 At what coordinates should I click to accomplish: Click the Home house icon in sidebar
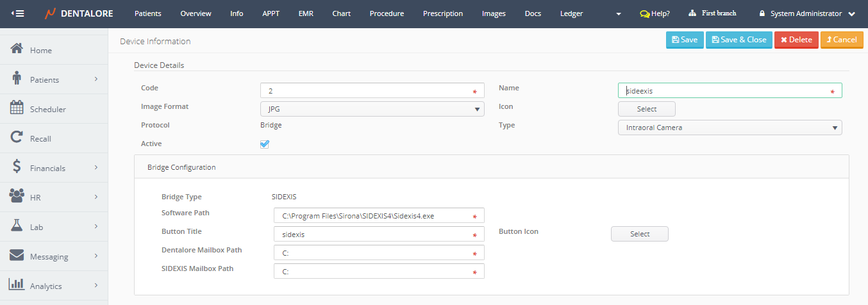[x=17, y=49]
